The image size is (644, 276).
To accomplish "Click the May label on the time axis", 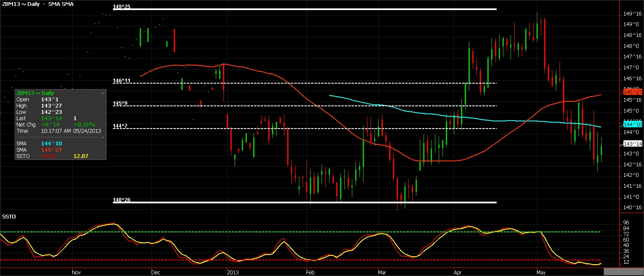I will coord(542,272).
